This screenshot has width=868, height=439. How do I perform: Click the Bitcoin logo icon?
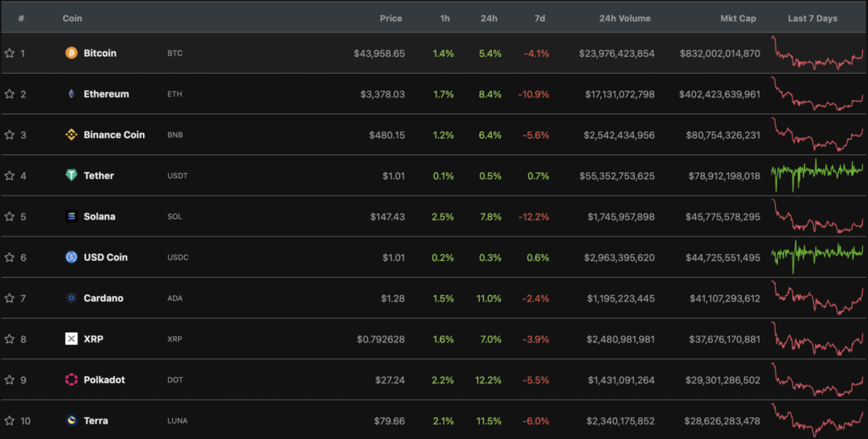pyautogui.click(x=71, y=53)
